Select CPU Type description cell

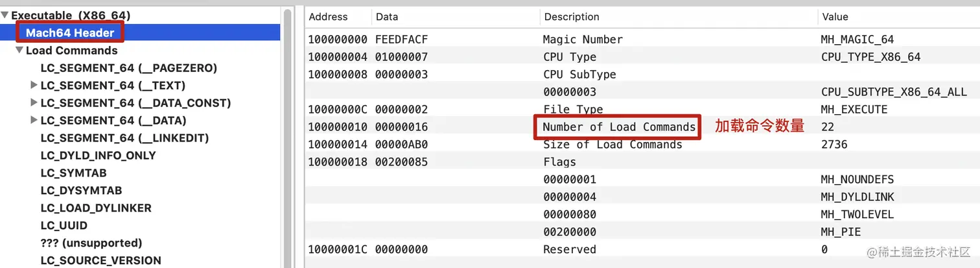click(570, 56)
